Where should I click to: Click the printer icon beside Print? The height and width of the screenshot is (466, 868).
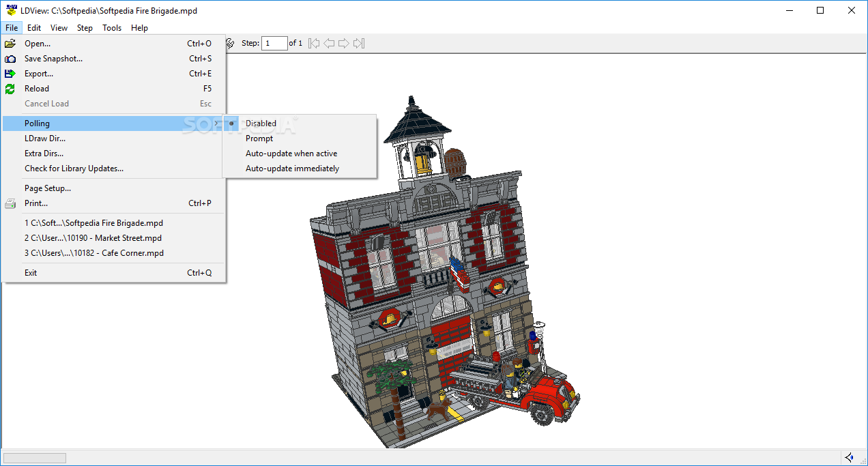[10, 203]
